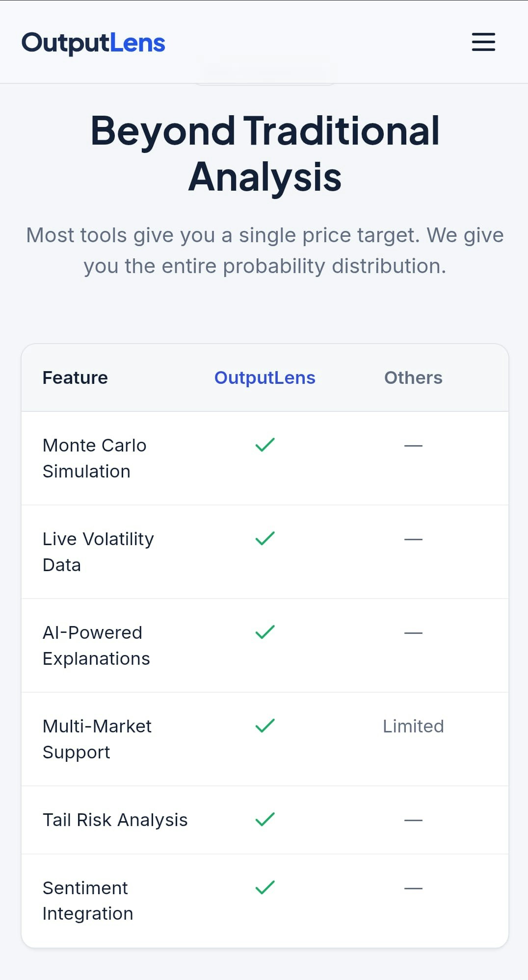The width and height of the screenshot is (528, 980).
Task: Click the Tail Risk Analysis checkmark
Action: [264, 819]
